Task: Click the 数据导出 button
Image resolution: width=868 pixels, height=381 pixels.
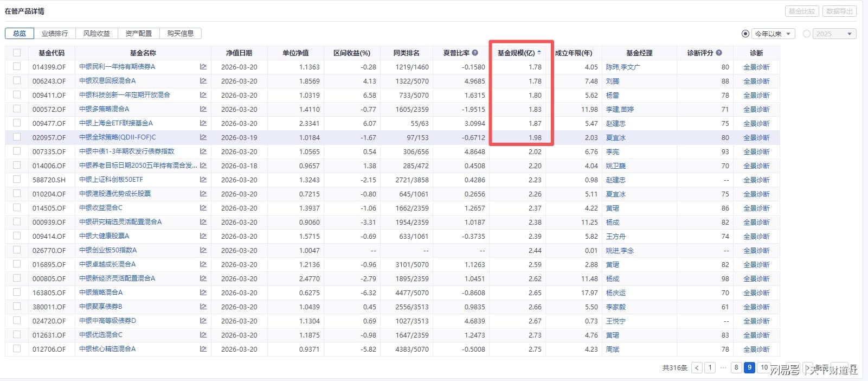Action: pyautogui.click(x=839, y=11)
